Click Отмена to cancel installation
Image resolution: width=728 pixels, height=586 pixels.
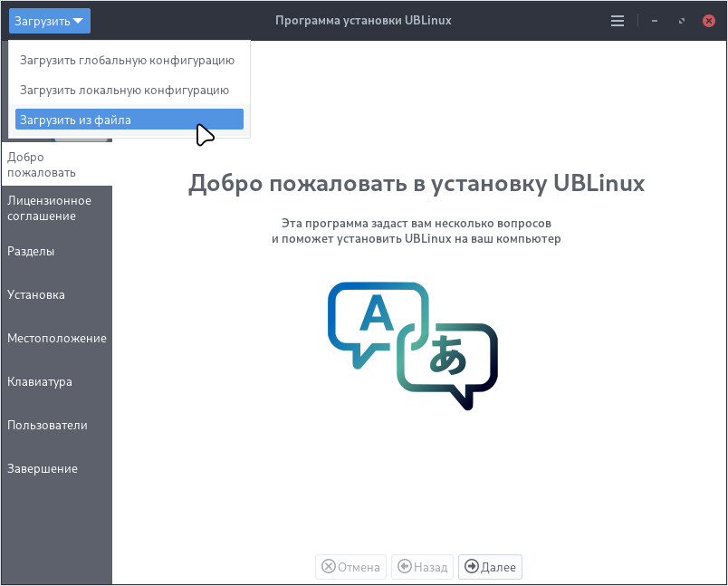coord(350,567)
